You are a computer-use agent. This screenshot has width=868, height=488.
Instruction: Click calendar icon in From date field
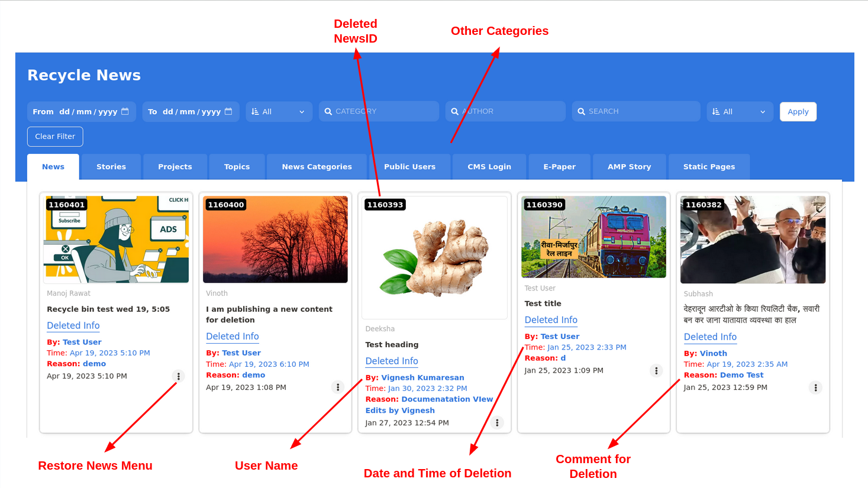pos(125,111)
